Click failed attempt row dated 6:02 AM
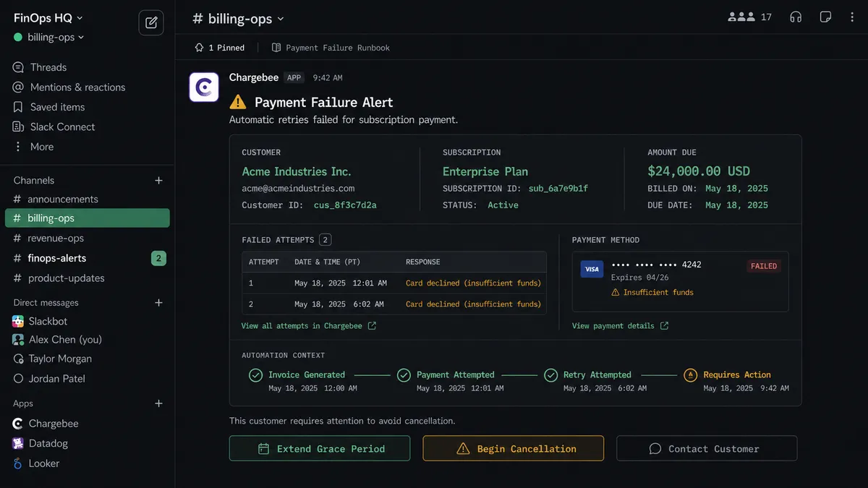The image size is (868, 488). [394, 304]
